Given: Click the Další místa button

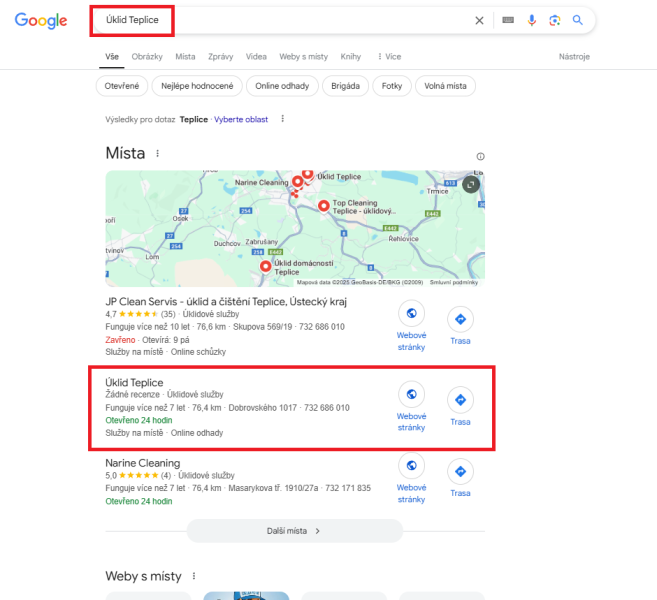Looking at the screenshot, I should [x=295, y=531].
